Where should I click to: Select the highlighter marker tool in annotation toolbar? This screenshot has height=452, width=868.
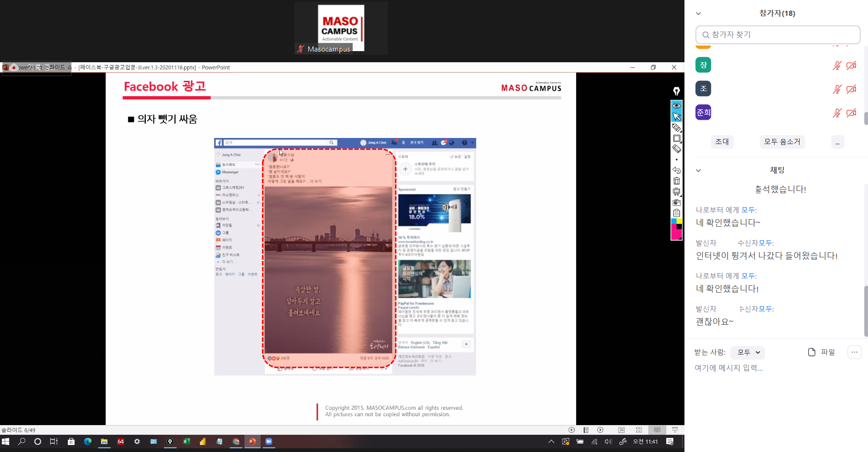point(677,127)
